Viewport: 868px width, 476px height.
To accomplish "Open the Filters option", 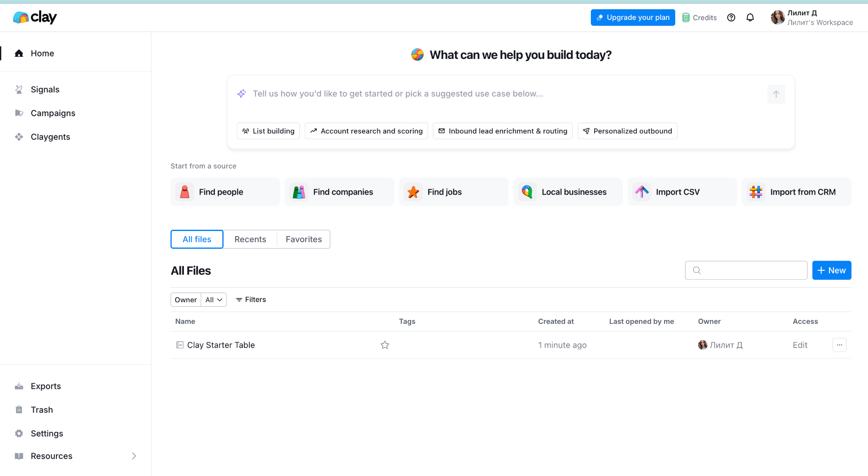I will [x=251, y=300].
